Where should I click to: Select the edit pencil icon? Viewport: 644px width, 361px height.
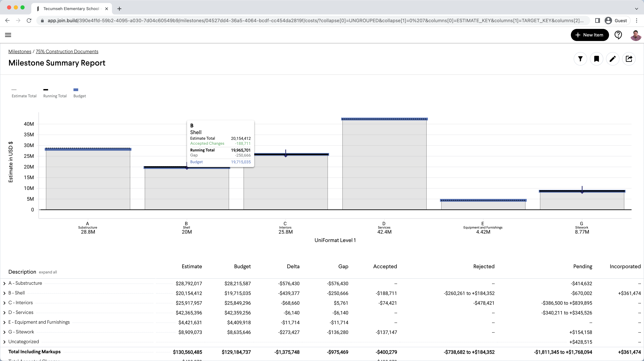tap(613, 59)
